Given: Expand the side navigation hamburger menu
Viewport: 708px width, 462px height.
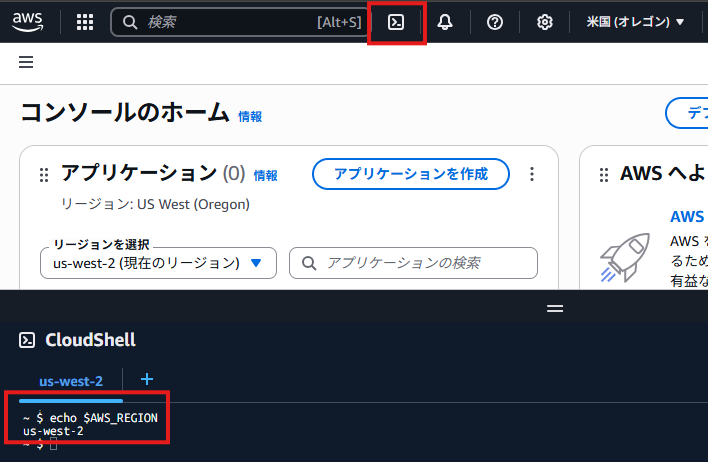Looking at the screenshot, I should 26,62.
